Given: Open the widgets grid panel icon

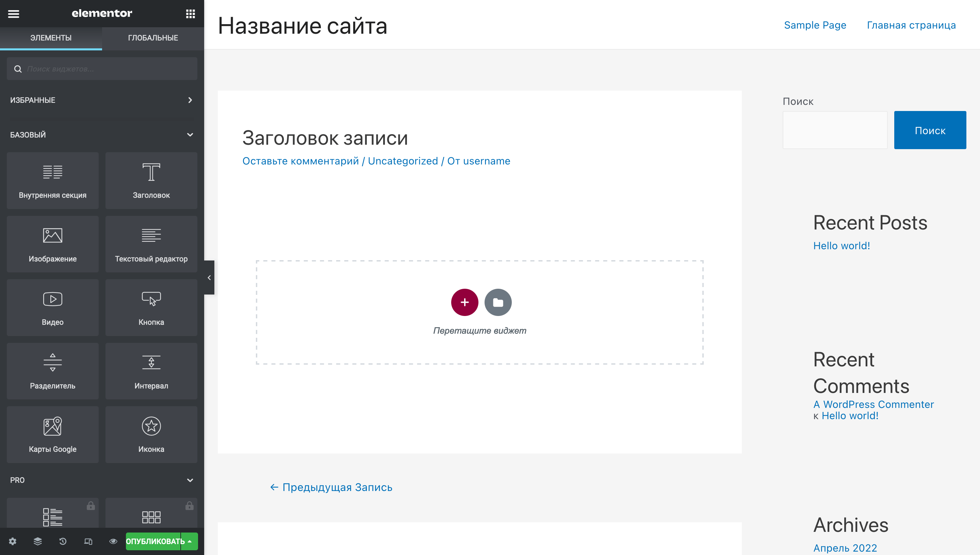Looking at the screenshot, I should click(191, 14).
